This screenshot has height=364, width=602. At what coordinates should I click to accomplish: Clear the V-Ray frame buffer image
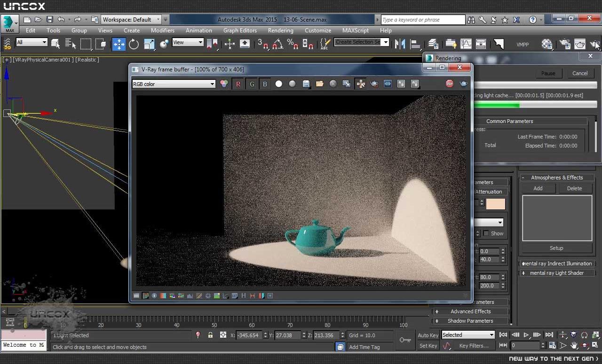tap(333, 84)
